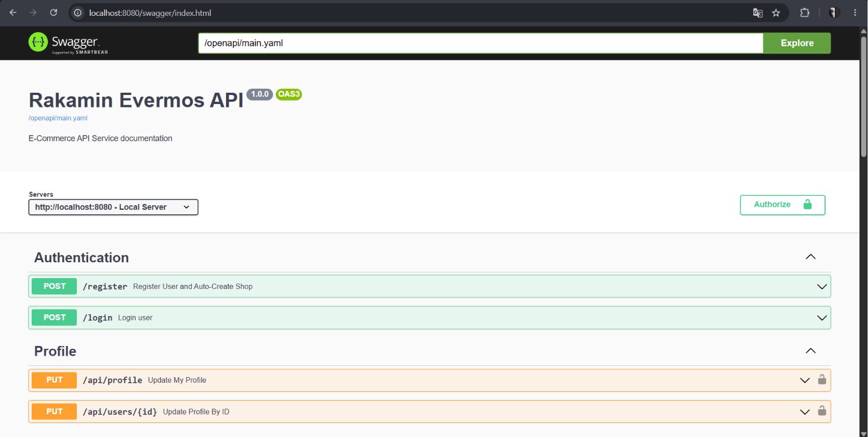The height and width of the screenshot is (437, 868).
Task: Click the Authentication heading text
Action: click(x=81, y=257)
